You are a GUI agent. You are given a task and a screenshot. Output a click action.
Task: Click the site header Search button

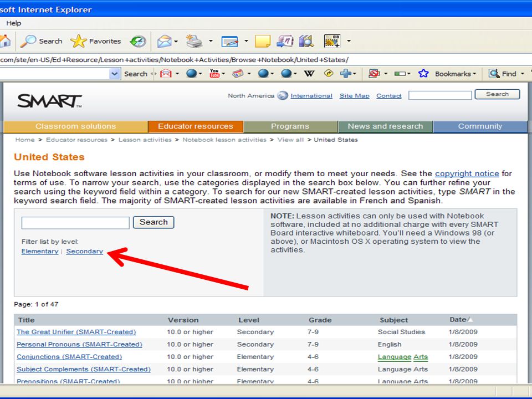(x=498, y=94)
